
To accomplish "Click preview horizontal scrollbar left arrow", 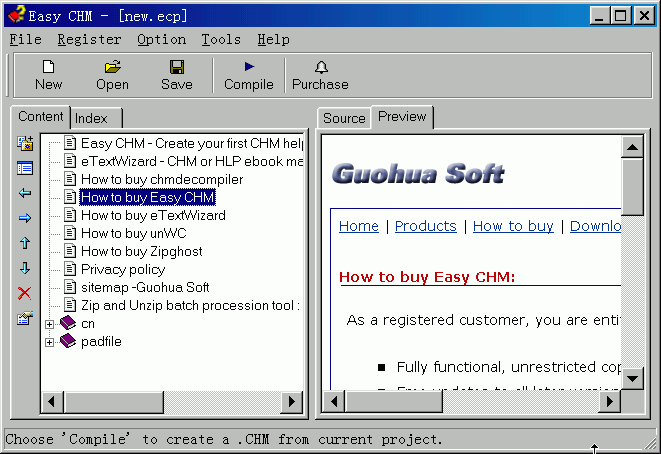I will pos(334,401).
